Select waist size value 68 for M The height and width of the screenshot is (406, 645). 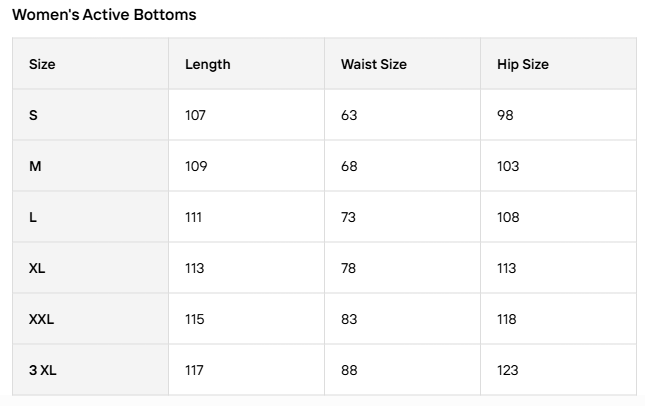(x=349, y=166)
